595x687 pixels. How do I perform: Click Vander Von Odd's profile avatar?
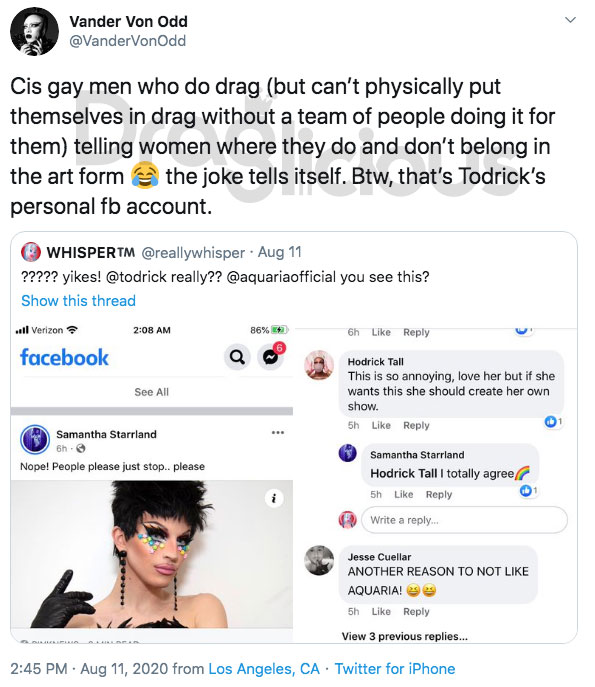coord(35,32)
